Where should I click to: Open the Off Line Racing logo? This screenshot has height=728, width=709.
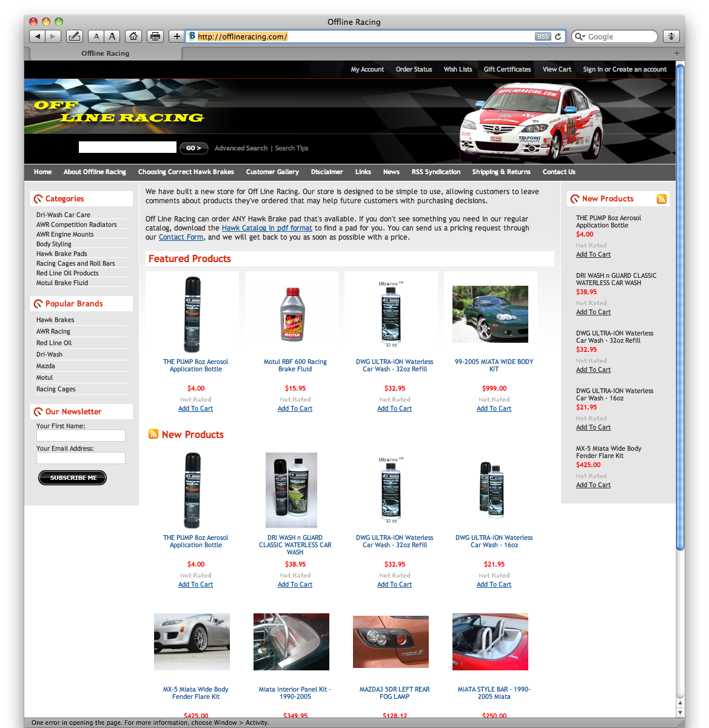[x=119, y=112]
